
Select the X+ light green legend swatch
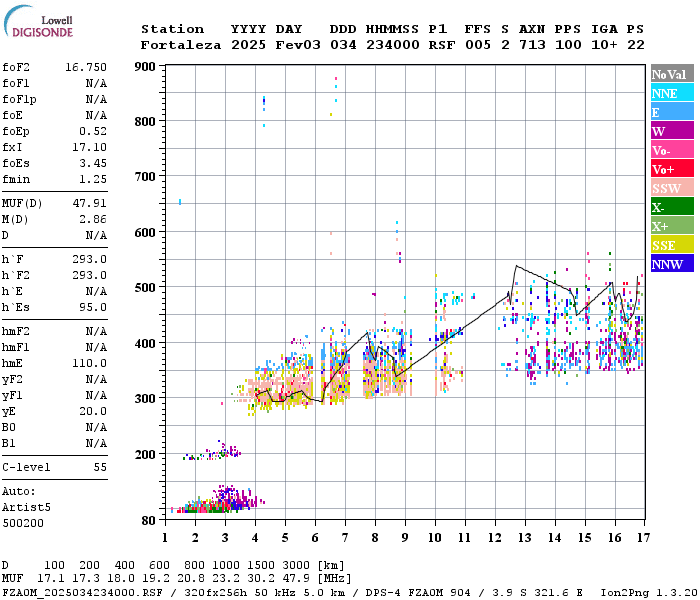coord(672,226)
